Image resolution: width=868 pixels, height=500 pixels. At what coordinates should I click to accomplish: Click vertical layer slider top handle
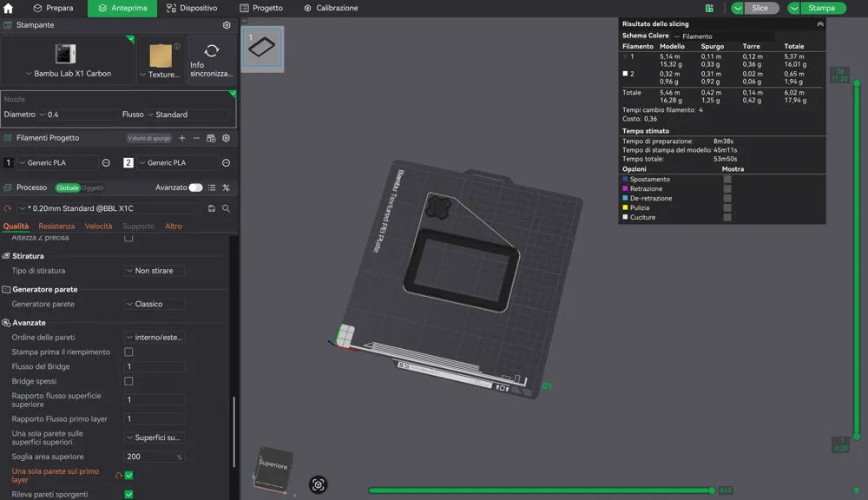(x=857, y=83)
